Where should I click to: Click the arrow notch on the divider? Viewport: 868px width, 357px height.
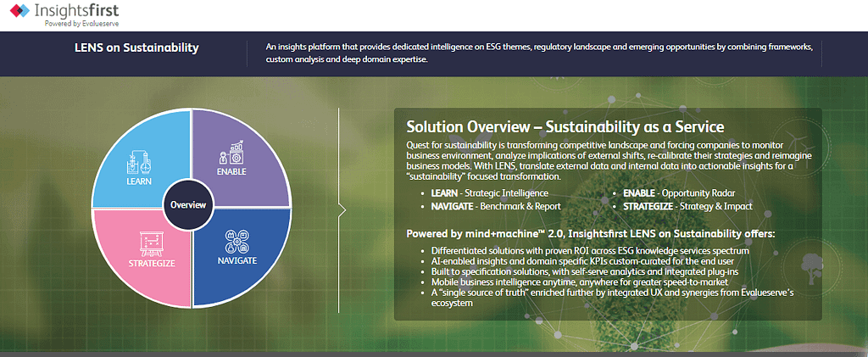click(342, 209)
